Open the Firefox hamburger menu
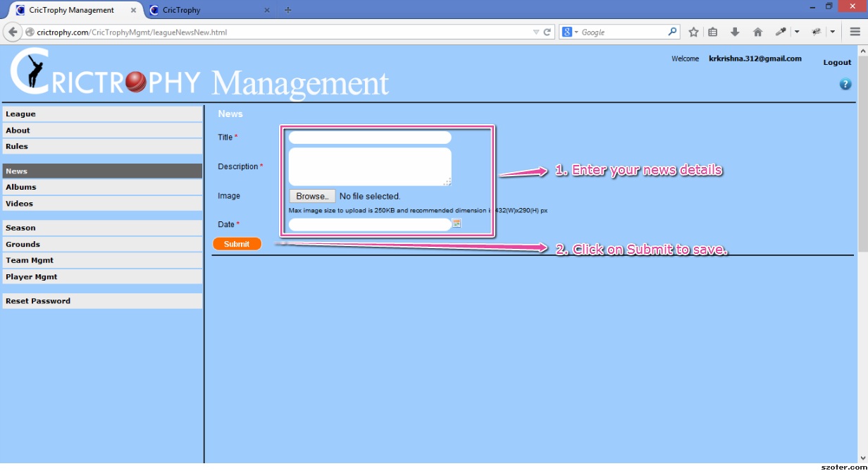 pos(855,32)
